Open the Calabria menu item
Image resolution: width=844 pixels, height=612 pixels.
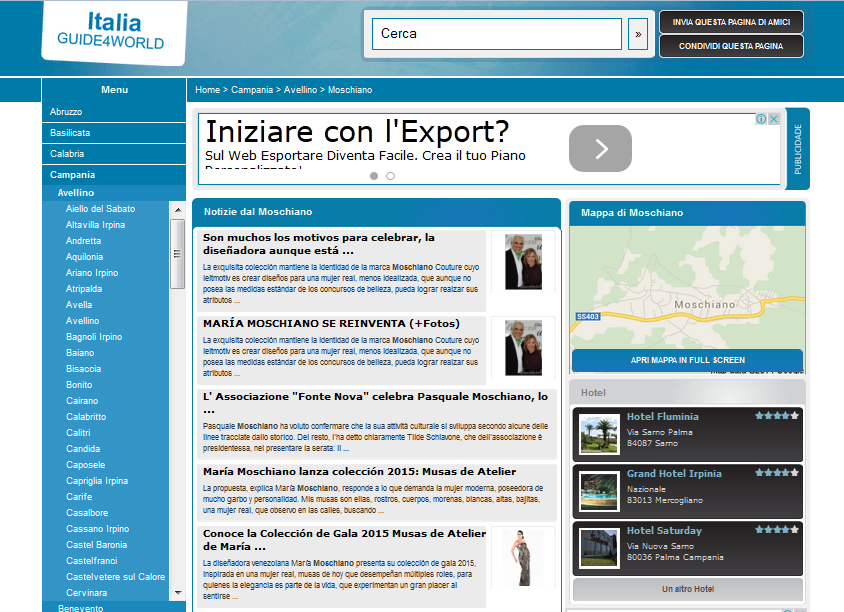pyautogui.click(x=114, y=153)
